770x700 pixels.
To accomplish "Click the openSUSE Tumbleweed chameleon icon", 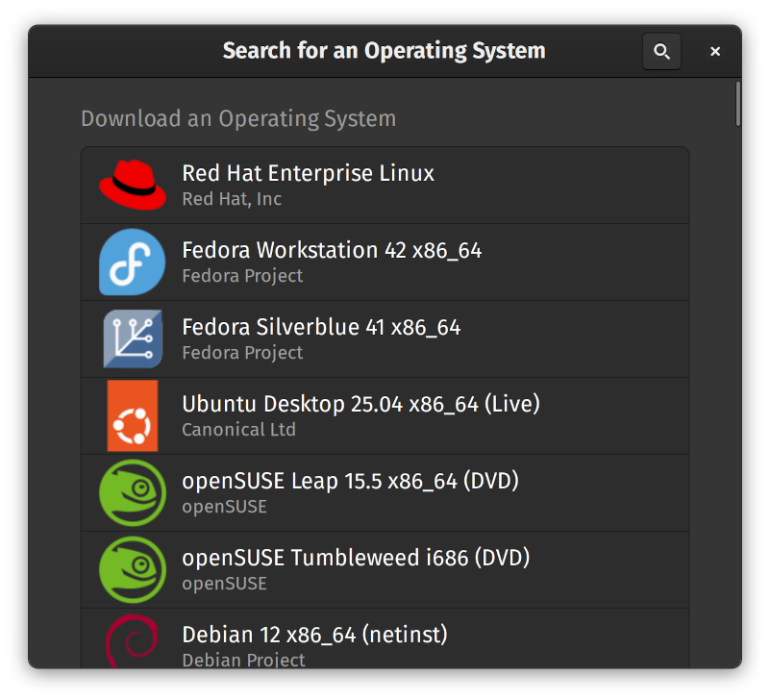I will (132, 569).
